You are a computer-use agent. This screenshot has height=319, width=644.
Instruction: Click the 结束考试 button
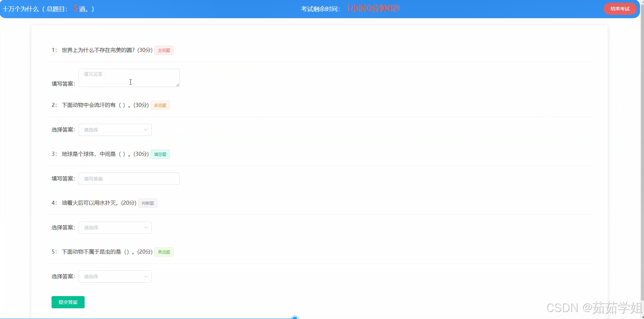tap(620, 9)
